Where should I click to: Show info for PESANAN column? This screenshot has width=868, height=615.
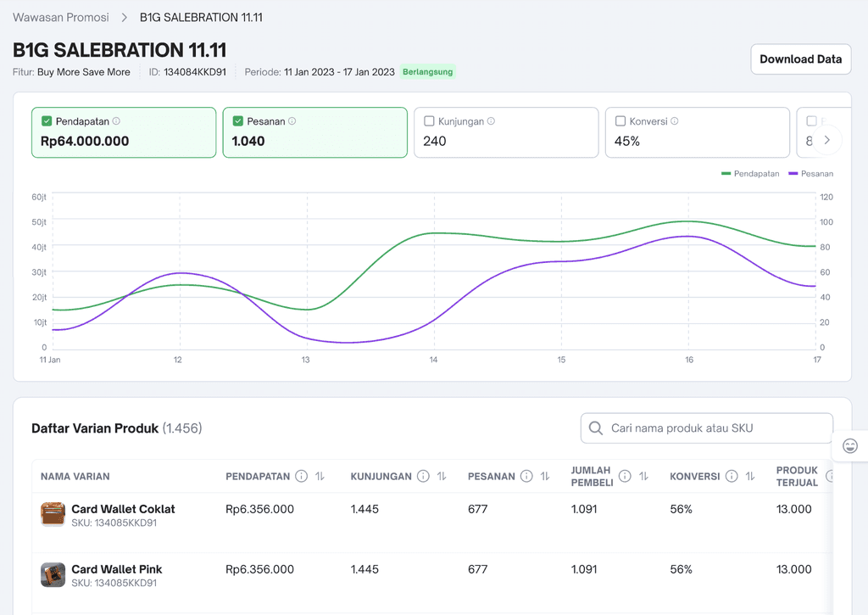(526, 476)
